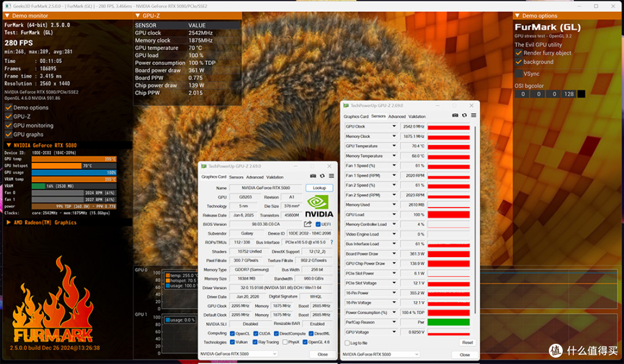Image resolution: width=624 pixels, height=364 pixels.
Task: Switch to Validation tab in Sensors window
Action: 417,117
